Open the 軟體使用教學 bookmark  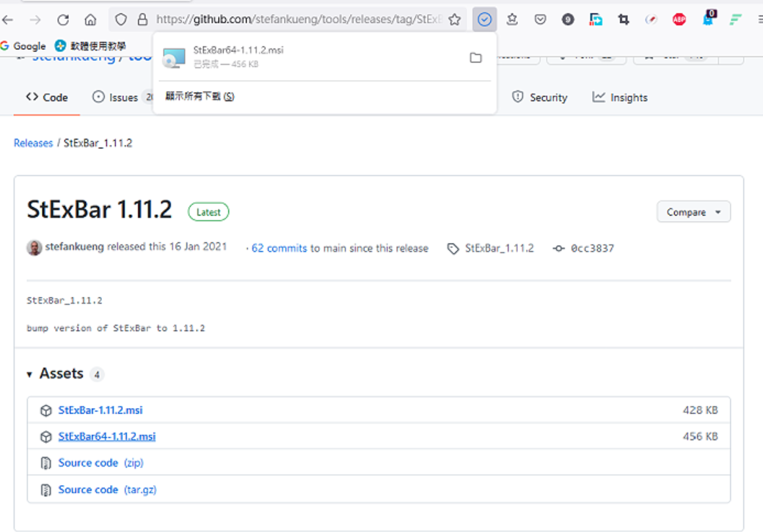pos(90,46)
